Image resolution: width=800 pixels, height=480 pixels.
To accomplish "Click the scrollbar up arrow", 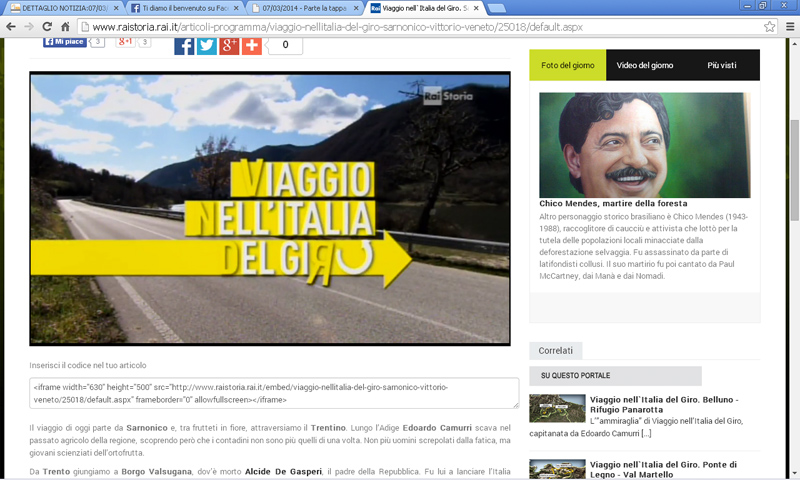I will click(x=794, y=44).
